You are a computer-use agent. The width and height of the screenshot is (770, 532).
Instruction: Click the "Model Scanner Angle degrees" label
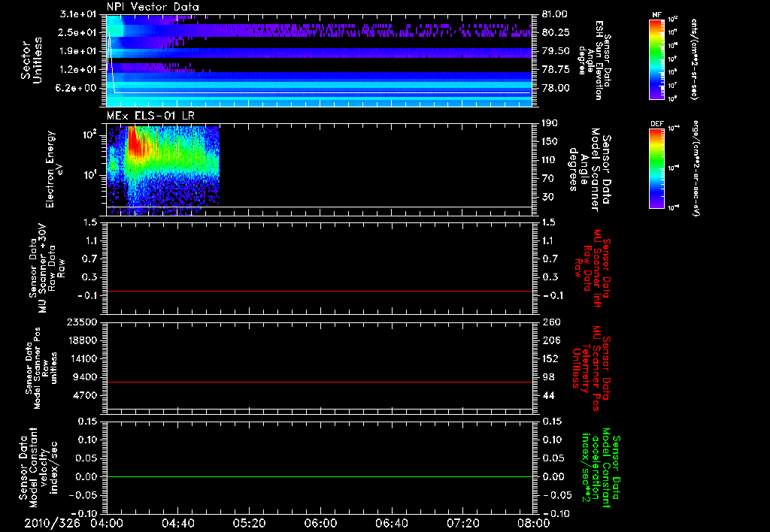coord(590,170)
